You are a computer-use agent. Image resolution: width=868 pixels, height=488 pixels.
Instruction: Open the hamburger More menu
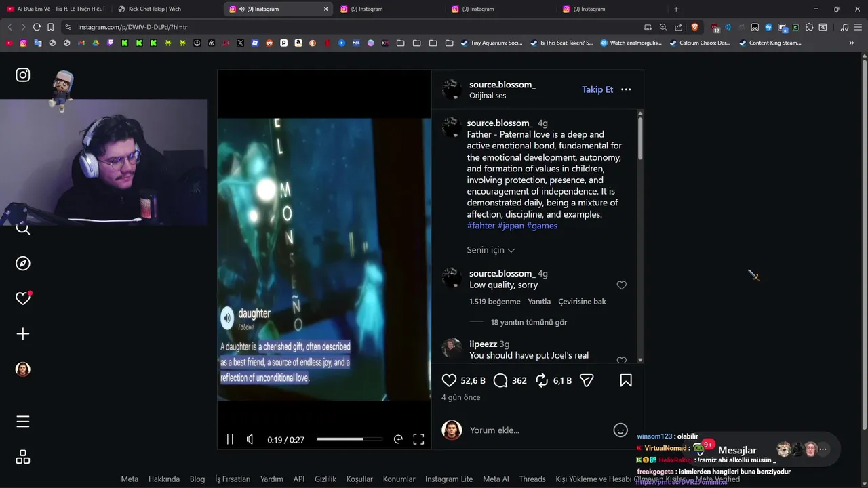[23, 422]
